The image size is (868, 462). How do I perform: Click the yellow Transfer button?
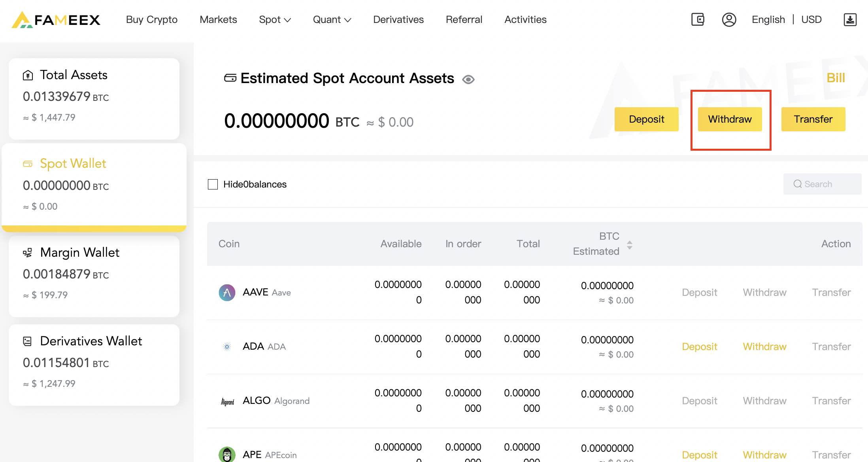[x=813, y=119]
